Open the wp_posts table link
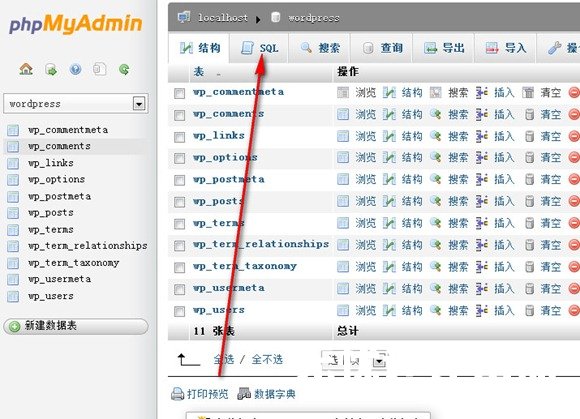Image resolution: width=580 pixels, height=419 pixels. click(x=218, y=202)
